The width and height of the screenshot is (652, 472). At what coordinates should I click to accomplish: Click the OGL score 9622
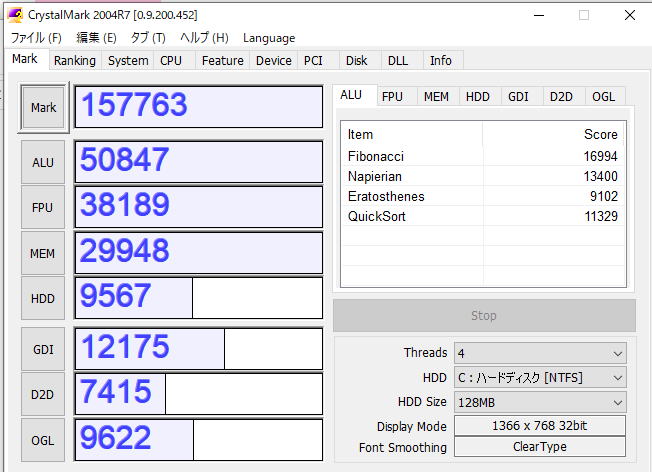tap(199, 440)
